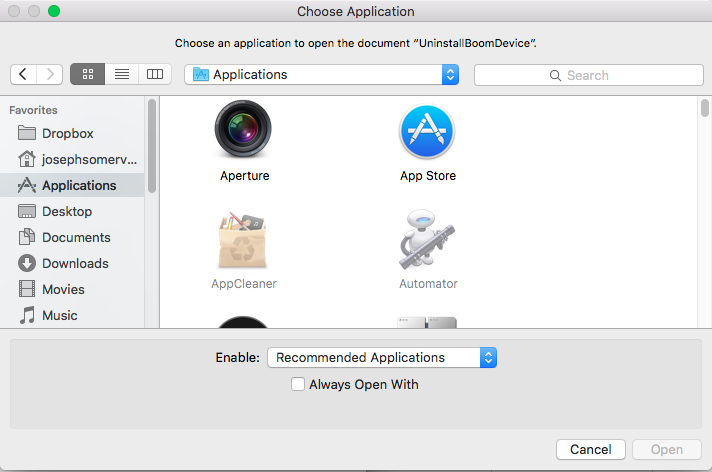Image resolution: width=712 pixels, height=472 pixels.
Task: Open josephsomerv... home folder in sidebar
Action: point(73,159)
